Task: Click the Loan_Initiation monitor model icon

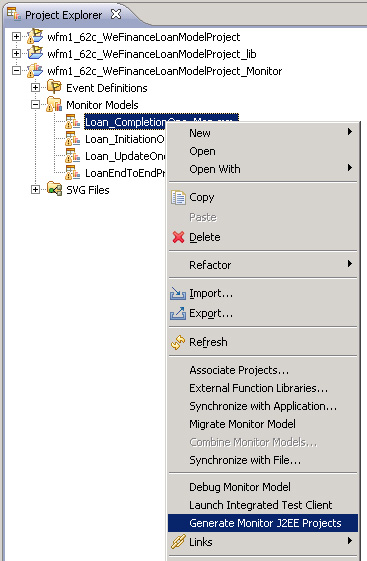Action: click(x=73, y=139)
